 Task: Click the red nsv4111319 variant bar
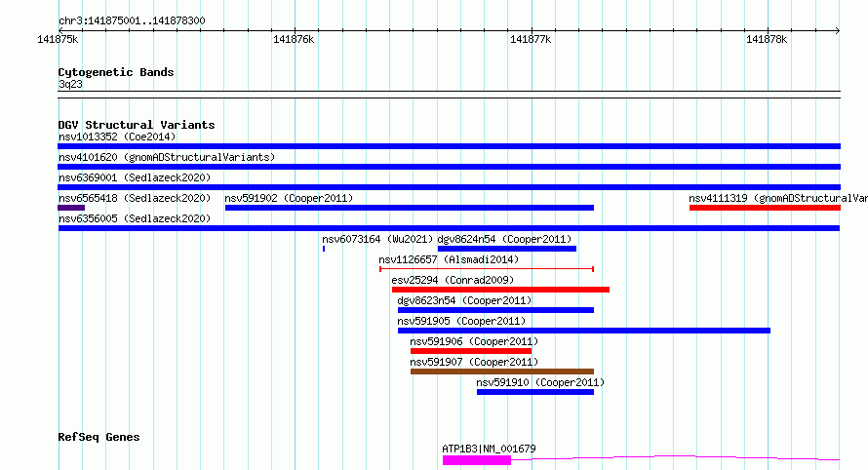(x=765, y=208)
